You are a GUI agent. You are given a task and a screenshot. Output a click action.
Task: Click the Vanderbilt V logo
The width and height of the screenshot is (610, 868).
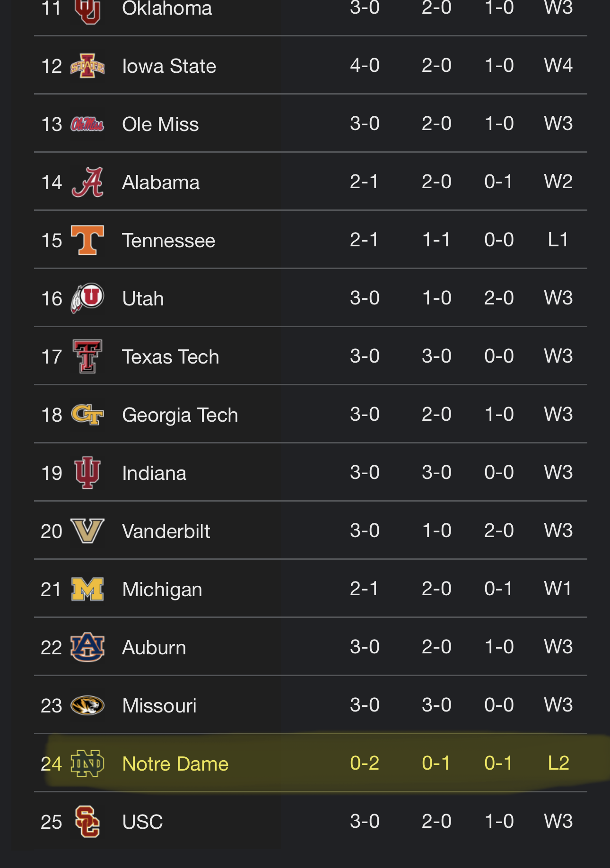(x=87, y=531)
